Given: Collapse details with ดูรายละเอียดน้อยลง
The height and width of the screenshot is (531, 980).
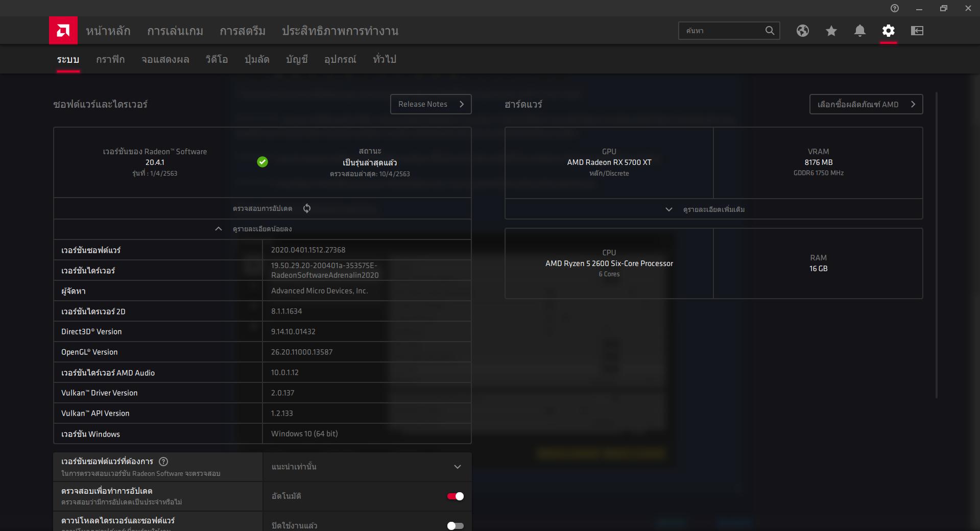Looking at the screenshot, I should pos(262,229).
